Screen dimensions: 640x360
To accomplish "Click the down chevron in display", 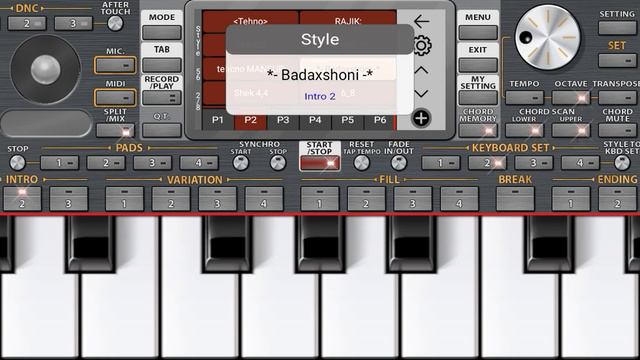I will 421,93.
